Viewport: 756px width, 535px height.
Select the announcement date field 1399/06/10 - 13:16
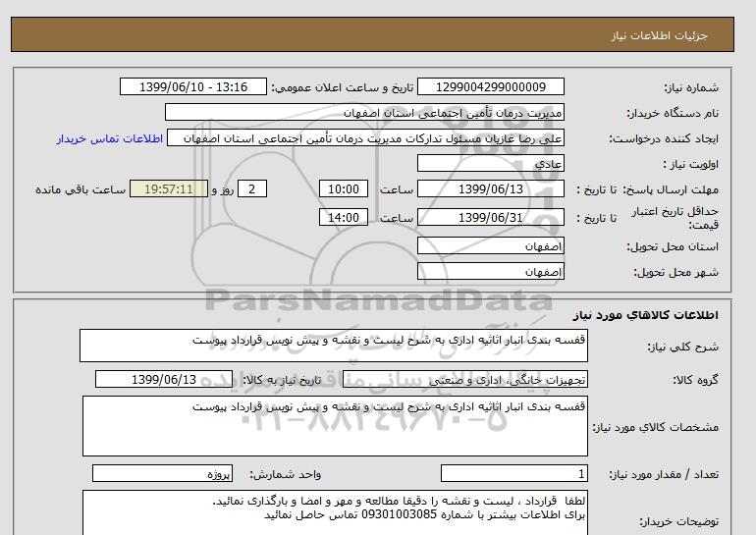coord(192,86)
